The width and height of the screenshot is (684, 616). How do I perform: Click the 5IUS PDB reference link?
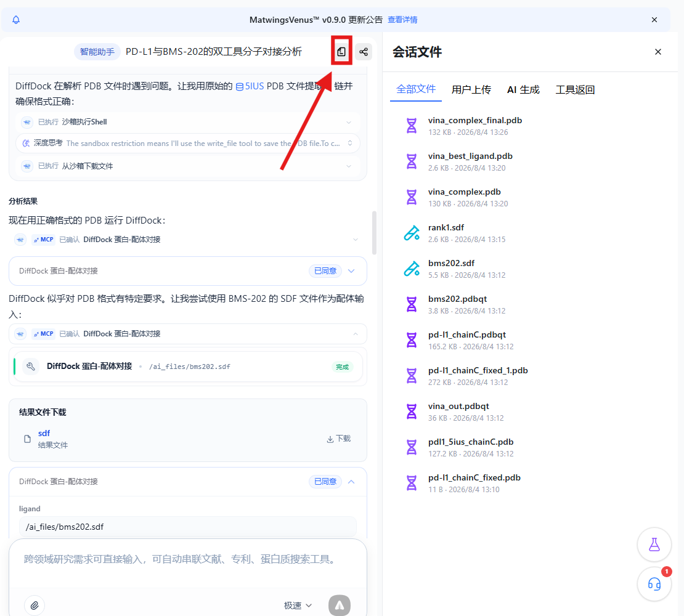pos(250,86)
